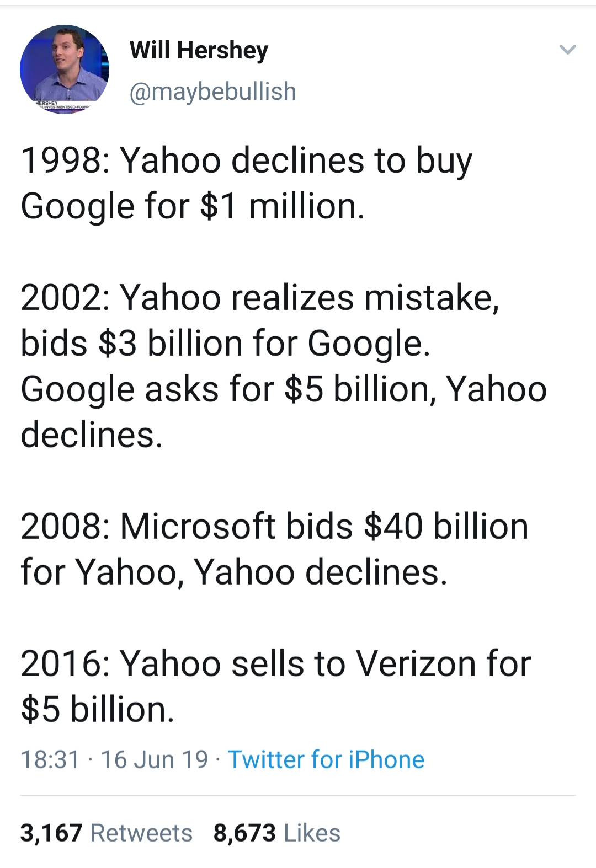Tap the line '1998: Yahoo declines to buy'
596x868 pixels.
247,161
